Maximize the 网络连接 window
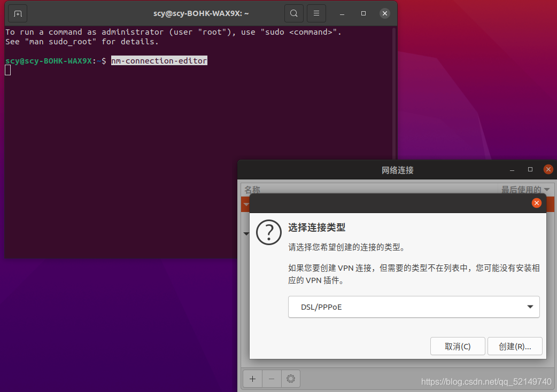The height and width of the screenshot is (392, 557). (530, 170)
